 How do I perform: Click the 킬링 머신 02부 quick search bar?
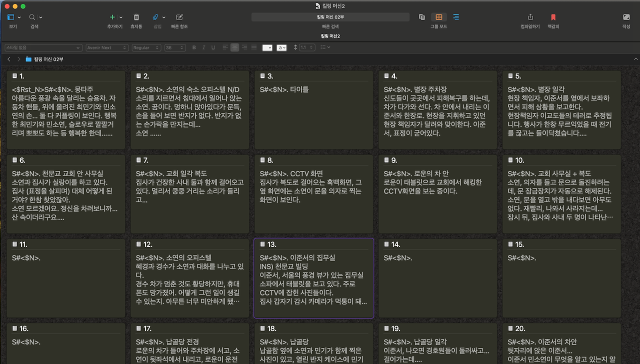[x=330, y=16]
